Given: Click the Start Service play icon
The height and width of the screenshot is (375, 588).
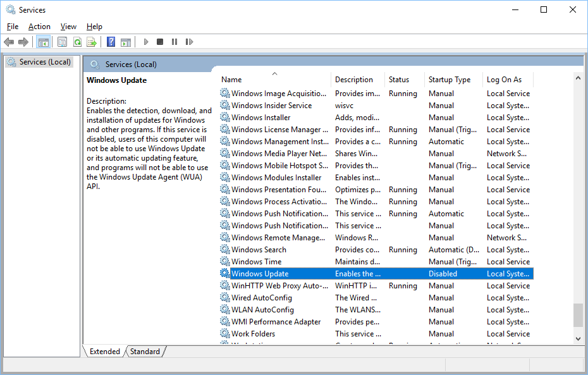Looking at the screenshot, I should pos(146,42).
